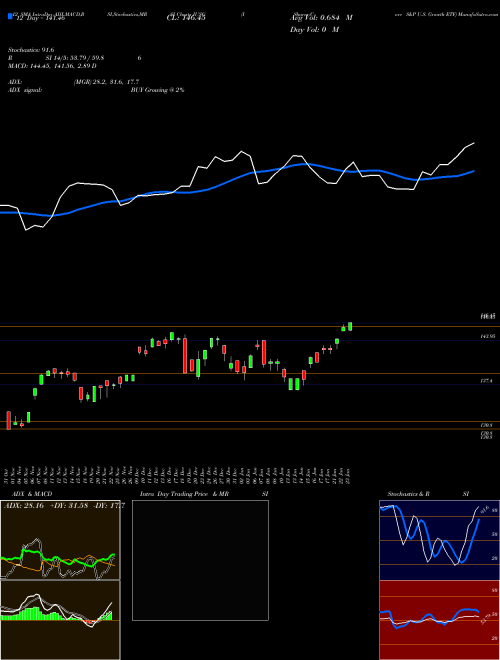
Task: Click the first red candlestick dated 31 Oct
Action: point(8,420)
